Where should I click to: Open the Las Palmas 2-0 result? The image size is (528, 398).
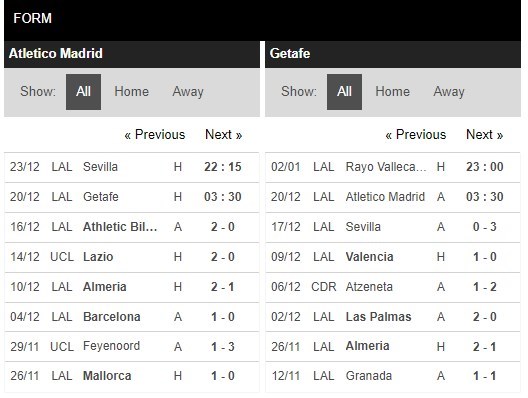(393, 317)
